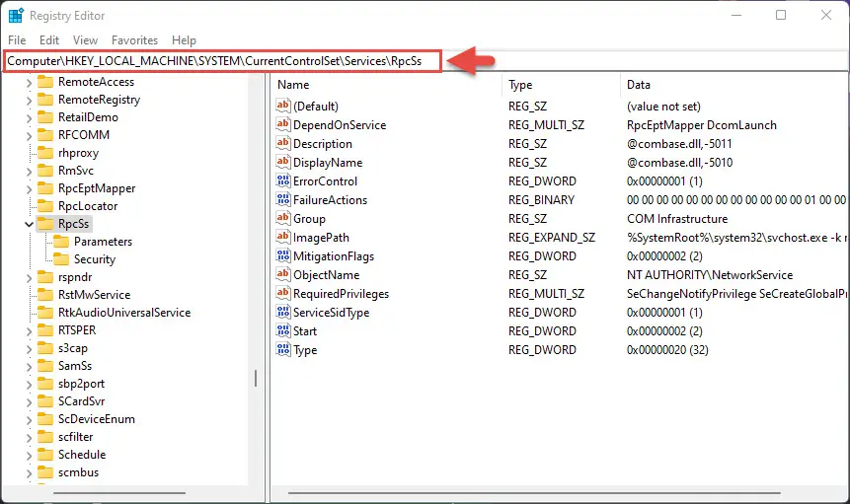Click the Start DWORD value icon
The image size is (850, 504).
(x=283, y=330)
